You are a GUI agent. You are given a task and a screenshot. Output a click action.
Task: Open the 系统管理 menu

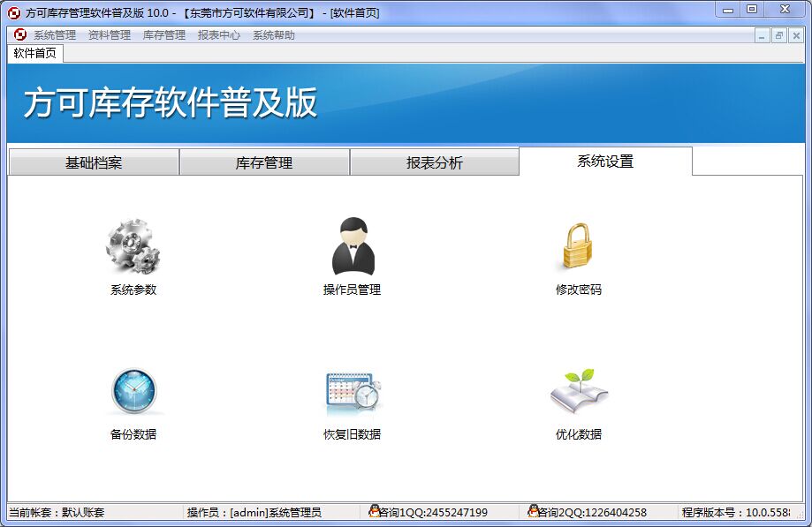(55, 35)
